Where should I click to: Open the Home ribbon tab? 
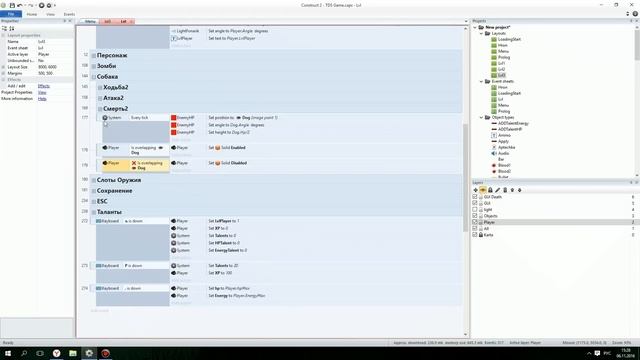pos(31,14)
